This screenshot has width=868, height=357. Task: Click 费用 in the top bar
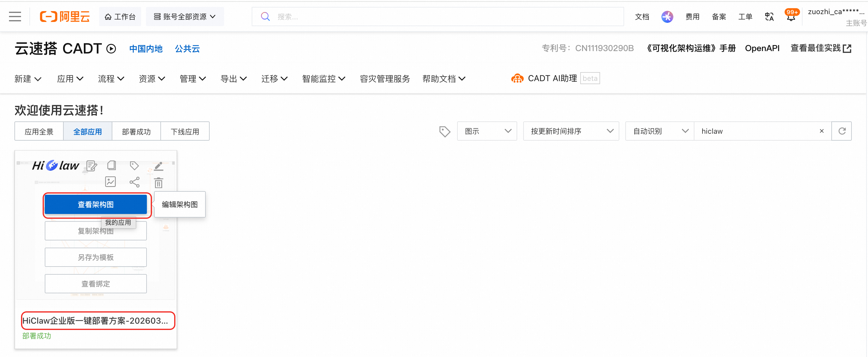point(692,17)
